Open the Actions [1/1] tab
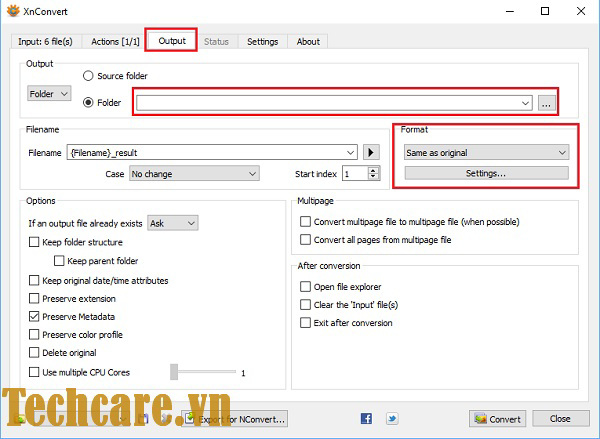Viewport: 600px width, 439px height. [x=115, y=41]
